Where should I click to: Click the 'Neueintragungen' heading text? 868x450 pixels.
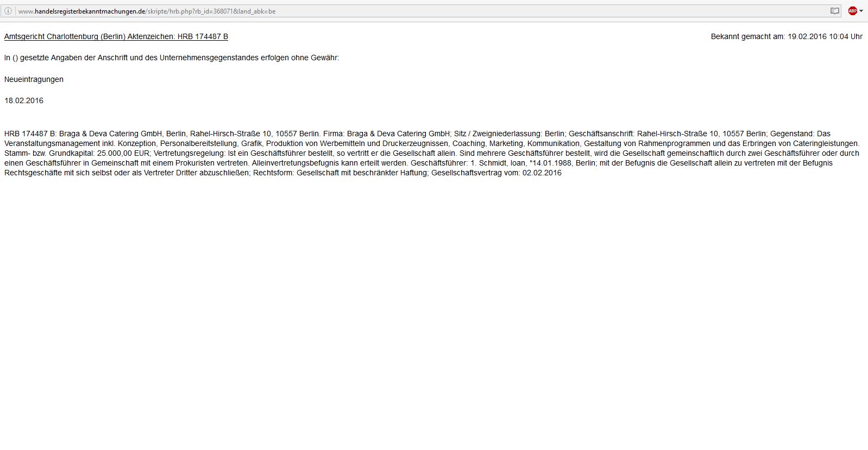click(x=34, y=79)
